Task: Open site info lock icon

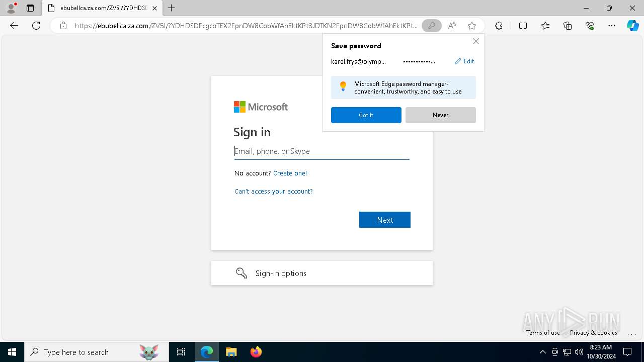Action: point(63,26)
